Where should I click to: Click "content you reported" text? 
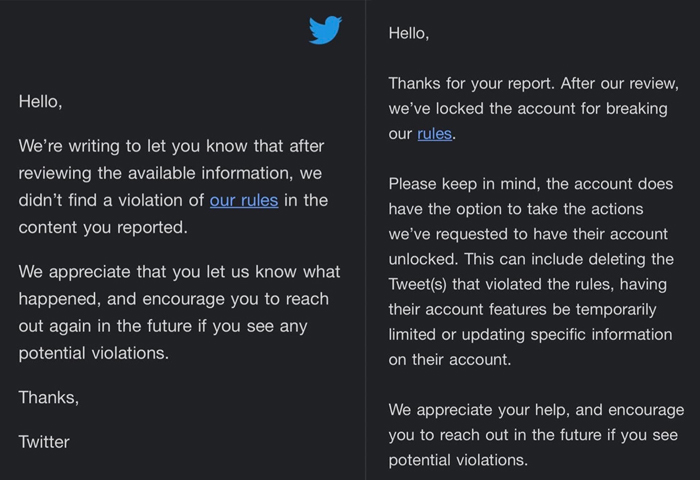pyautogui.click(x=102, y=227)
